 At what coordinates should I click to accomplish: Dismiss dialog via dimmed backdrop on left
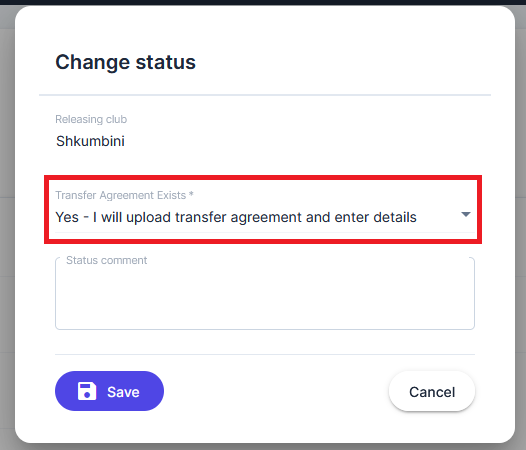click(7, 235)
